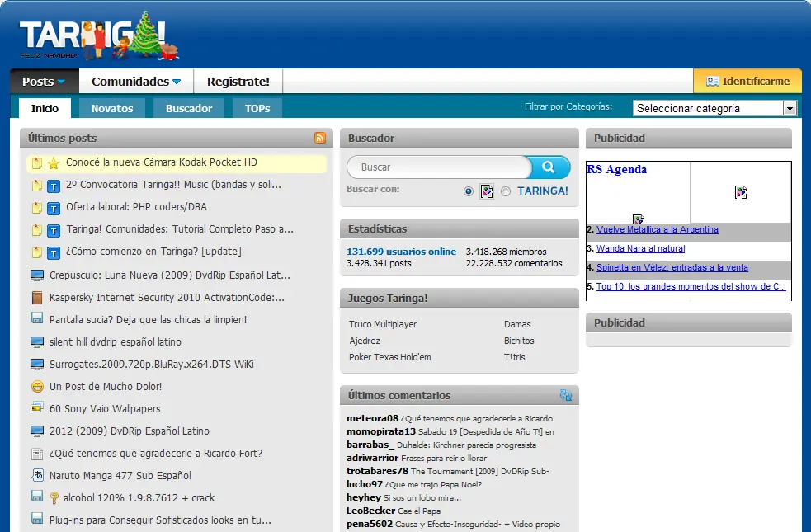811x532 pixels.
Task: Select the TARINGA! search radio button
Action: tap(506, 191)
